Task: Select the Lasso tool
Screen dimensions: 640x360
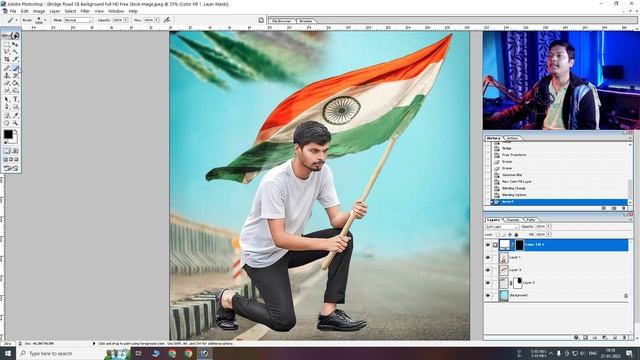Action: pyautogui.click(x=7, y=52)
